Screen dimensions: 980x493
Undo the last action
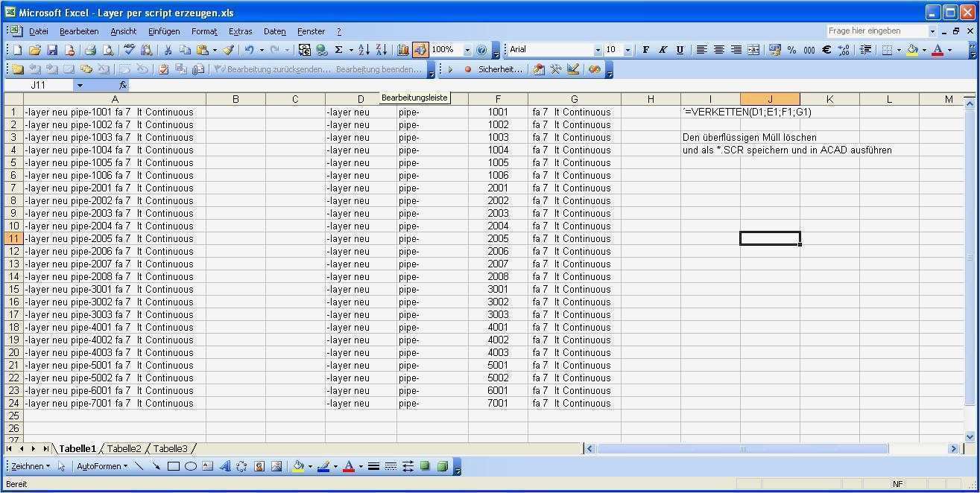click(x=250, y=50)
